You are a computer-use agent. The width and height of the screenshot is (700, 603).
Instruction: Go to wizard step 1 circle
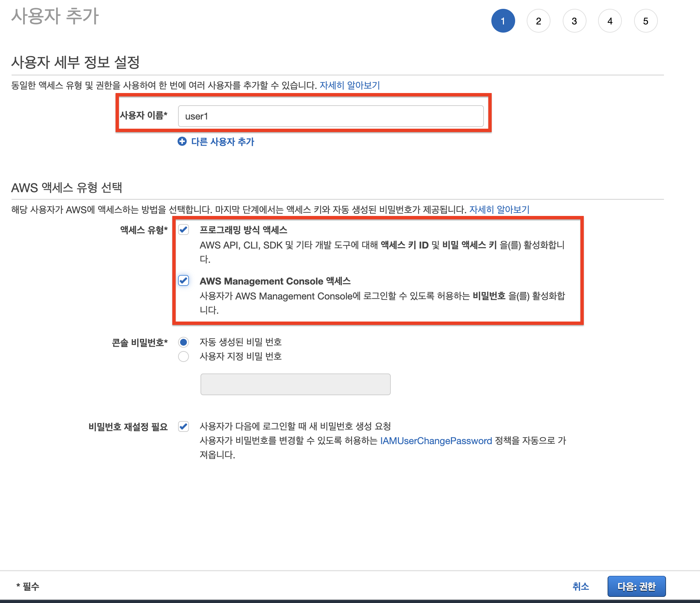503,21
